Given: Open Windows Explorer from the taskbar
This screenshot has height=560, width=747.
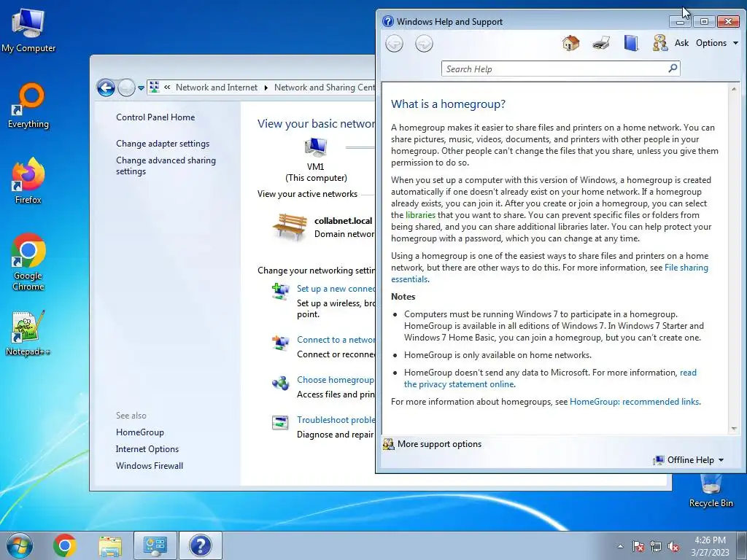Looking at the screenshot, I should (110, 545).
